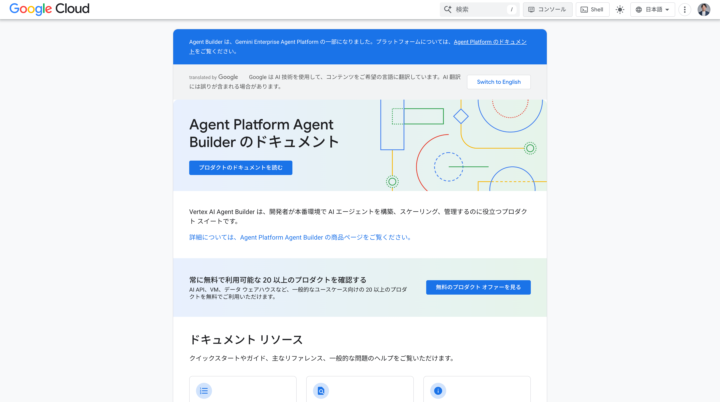Image resolution: width=720 pixels, height=402 pixels.
Task: Click the terminal icon beside Shell
Action: click(x=584, y=10)
